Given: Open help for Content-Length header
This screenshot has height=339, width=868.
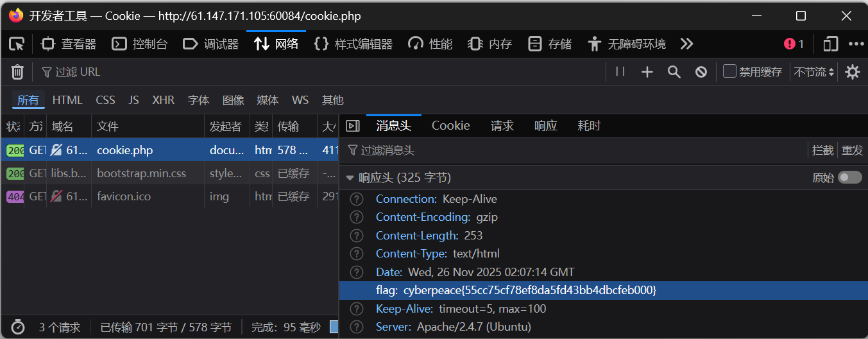Looking at the screenshot, I should point(356,236).
